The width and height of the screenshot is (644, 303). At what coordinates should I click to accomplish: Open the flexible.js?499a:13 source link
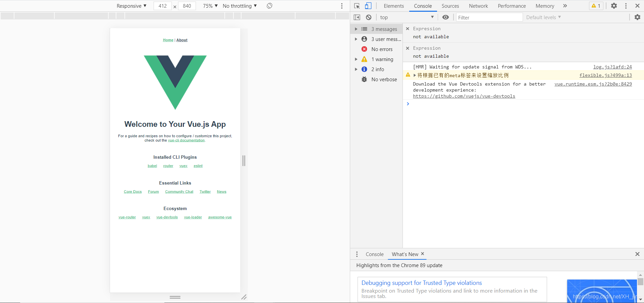click(x=605, y=75)
